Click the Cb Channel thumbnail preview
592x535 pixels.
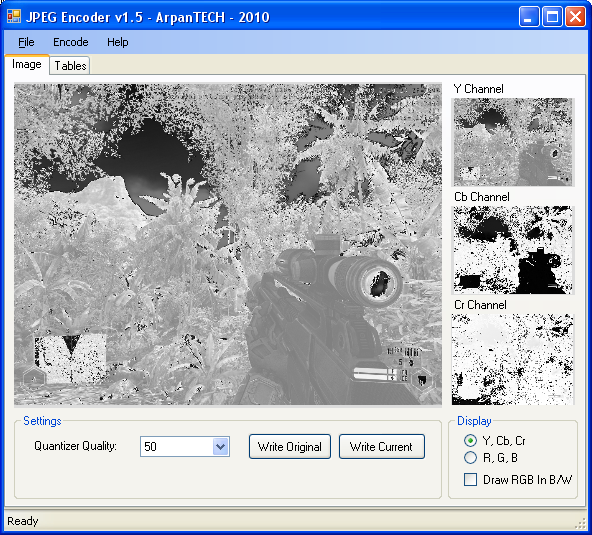513,250
